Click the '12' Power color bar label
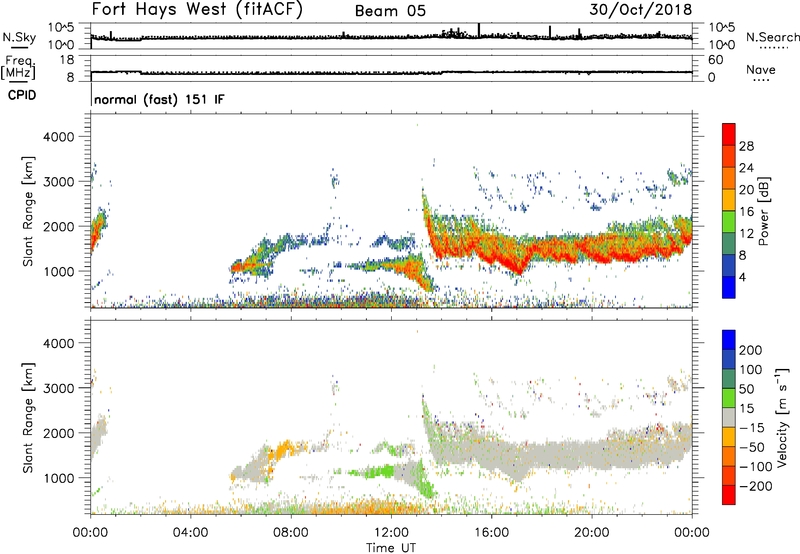 746,234
